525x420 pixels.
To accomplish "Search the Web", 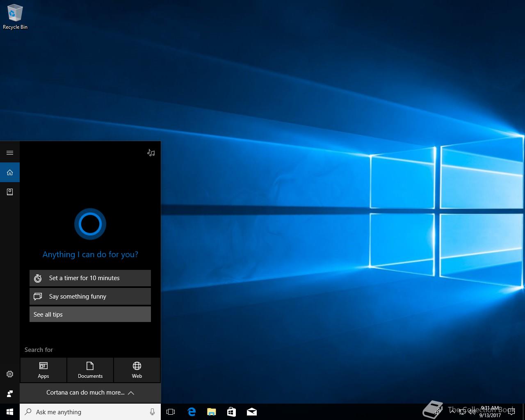I will click(137, 370).
